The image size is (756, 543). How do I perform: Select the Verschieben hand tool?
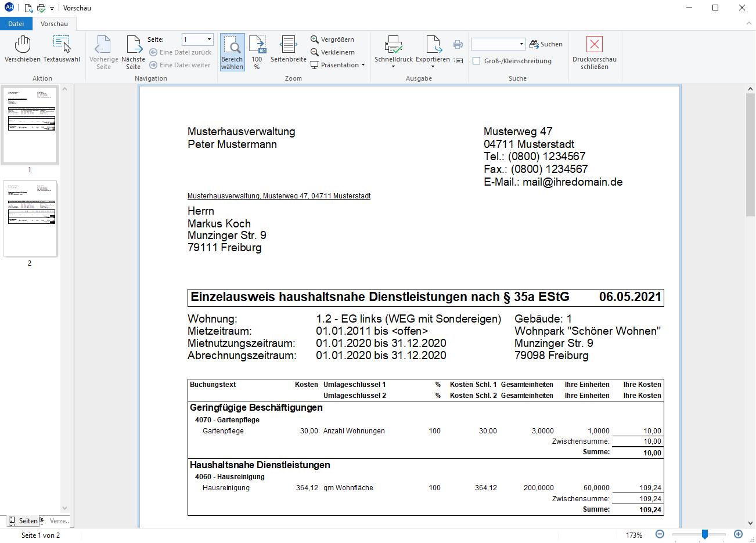23,49
